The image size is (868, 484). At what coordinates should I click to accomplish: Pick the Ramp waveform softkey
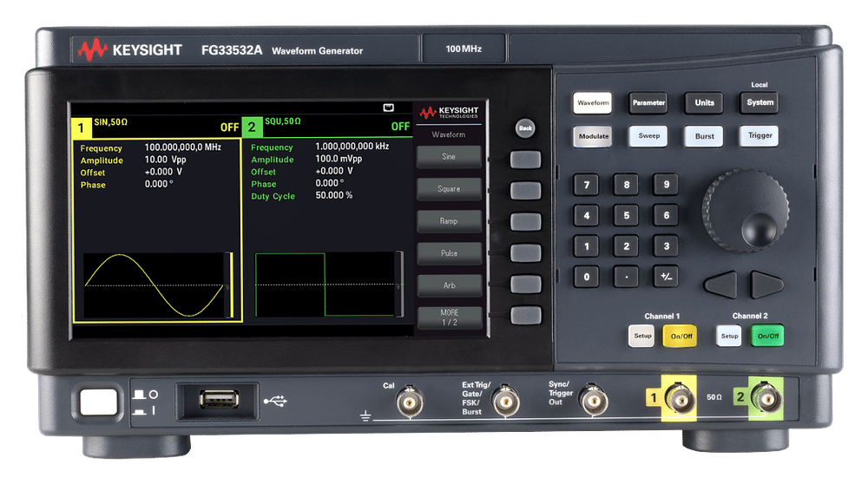[449, 220]
